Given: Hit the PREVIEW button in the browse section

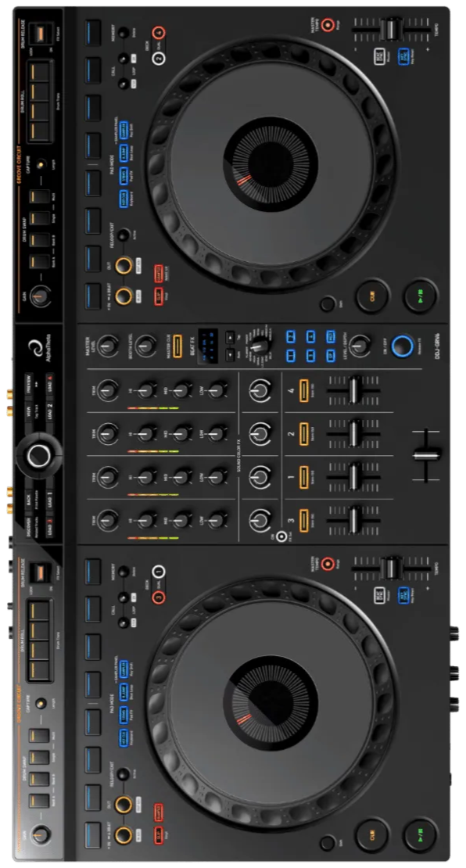Looking at the screenshot, I should (29, 384).
